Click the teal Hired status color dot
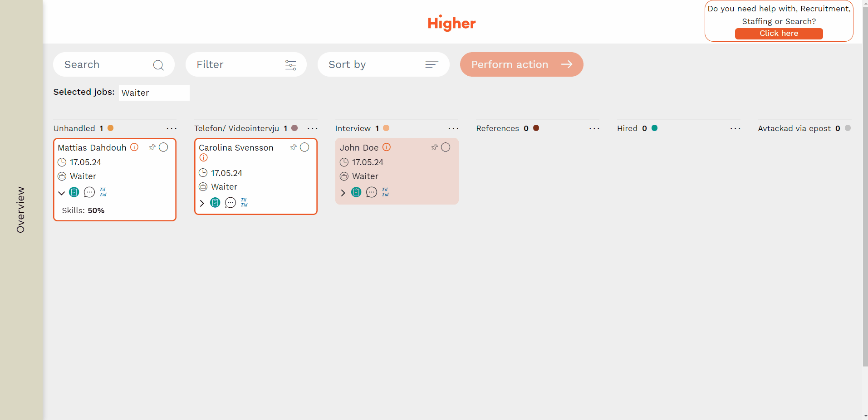 click(x=654, y=128)
